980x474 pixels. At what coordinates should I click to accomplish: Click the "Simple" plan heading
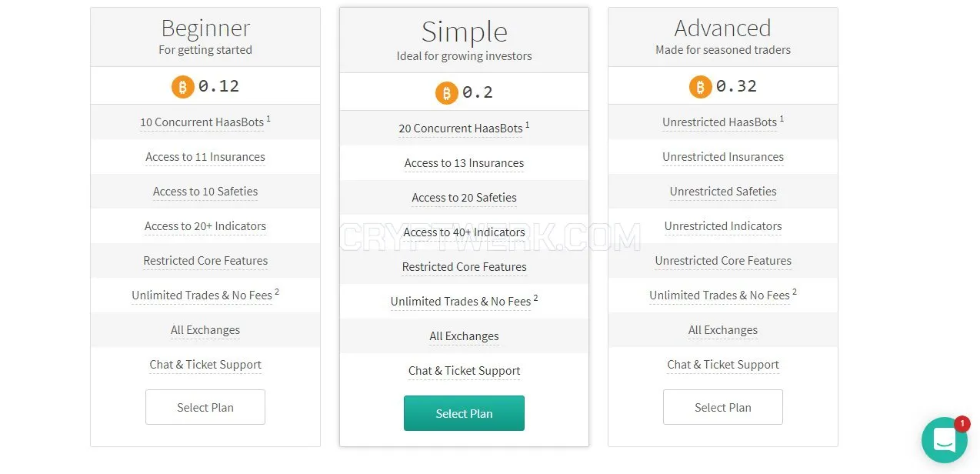pos(464,32)
